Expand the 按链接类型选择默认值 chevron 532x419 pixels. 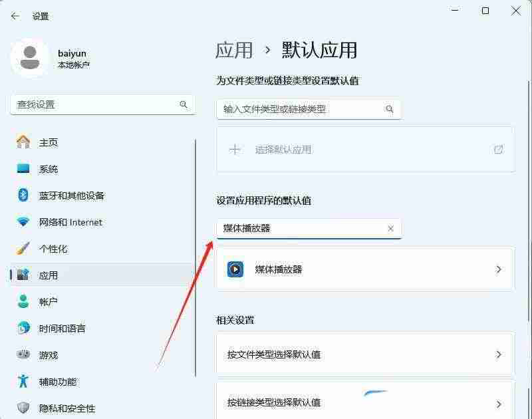[x=498, y=404]
